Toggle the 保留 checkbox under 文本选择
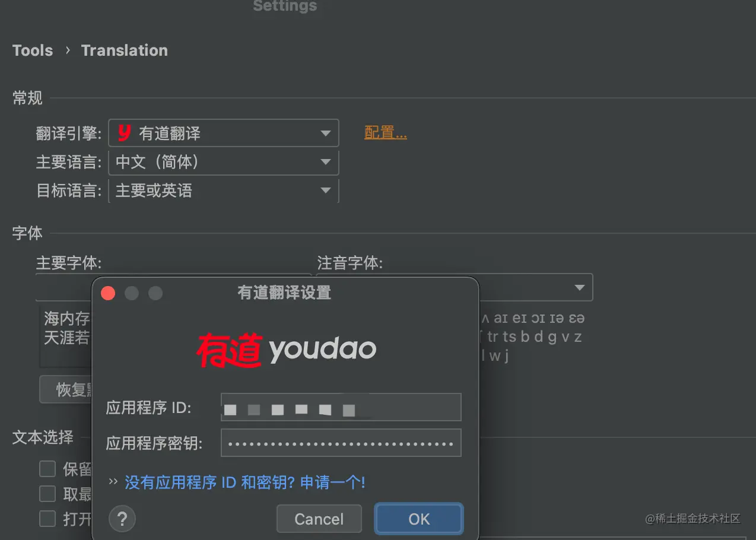Image resolution: width=756 pixels, height=540 pixels. pyautogui.click(x=47, y=469)
